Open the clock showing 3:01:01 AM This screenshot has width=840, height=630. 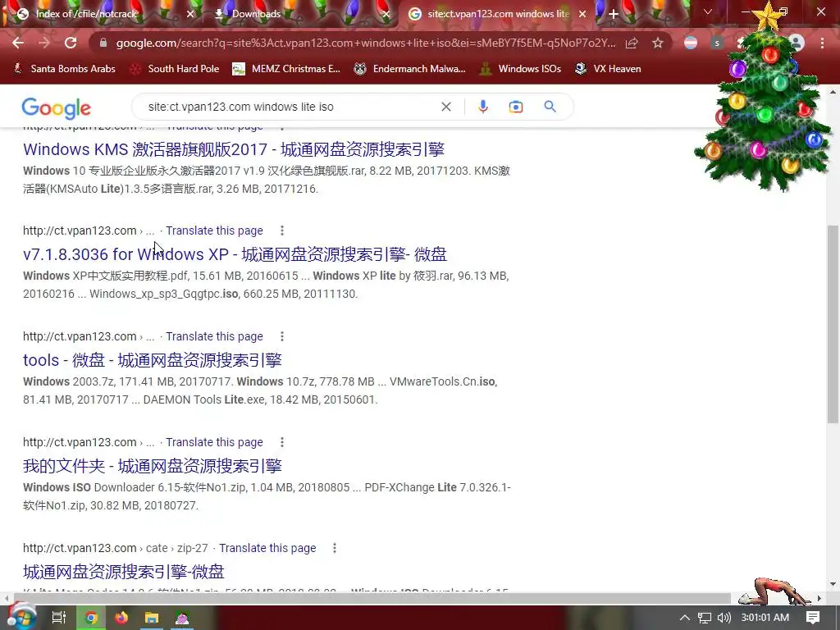(x=765, y=618)
